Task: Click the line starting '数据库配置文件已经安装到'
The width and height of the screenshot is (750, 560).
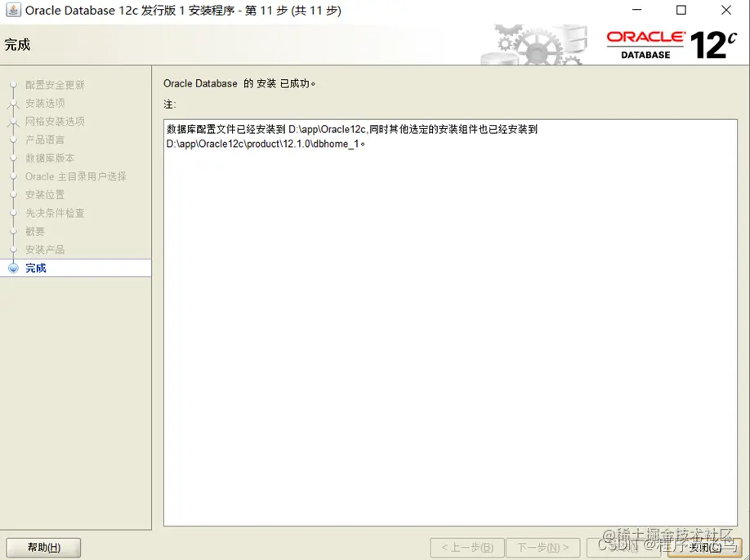Action: [352, 129]
